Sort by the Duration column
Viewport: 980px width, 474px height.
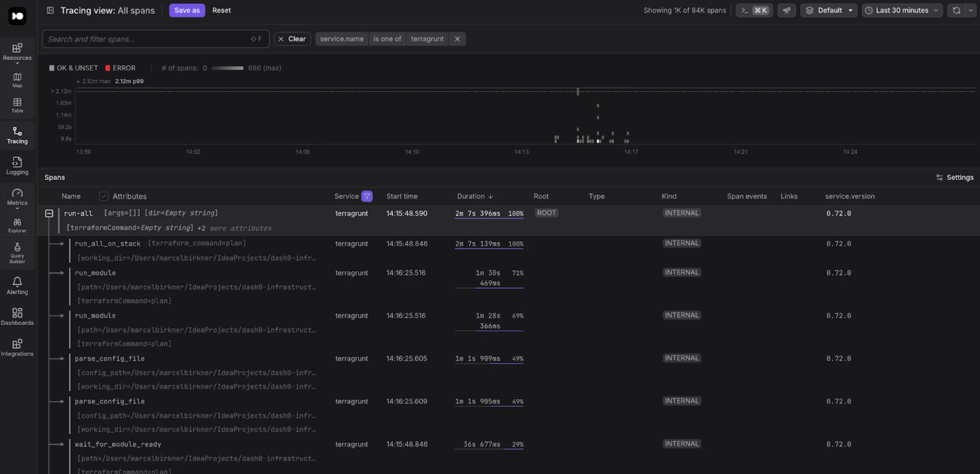click(474, 196)
